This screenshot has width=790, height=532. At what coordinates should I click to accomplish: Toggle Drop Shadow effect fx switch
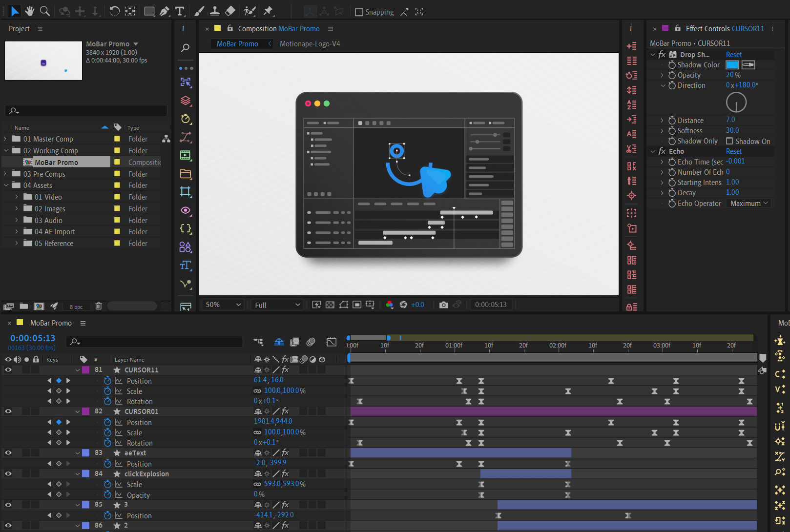tap(662, 55)
